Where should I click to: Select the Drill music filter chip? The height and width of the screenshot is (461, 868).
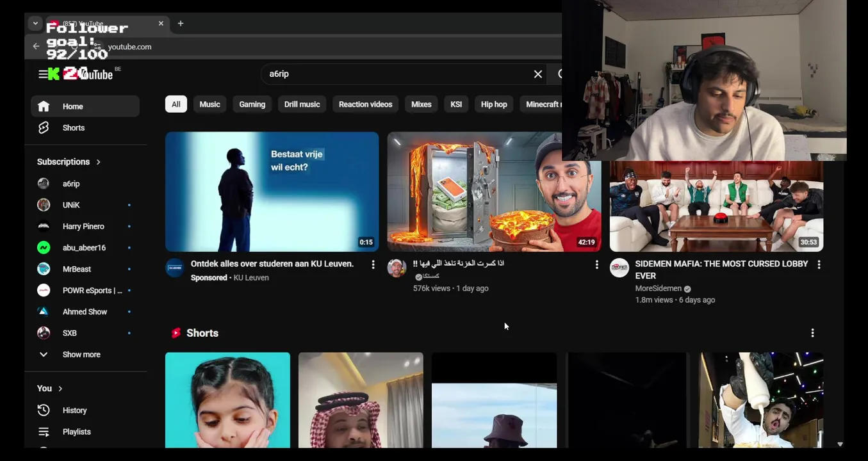pyautogui.click(x=302, y=104)
